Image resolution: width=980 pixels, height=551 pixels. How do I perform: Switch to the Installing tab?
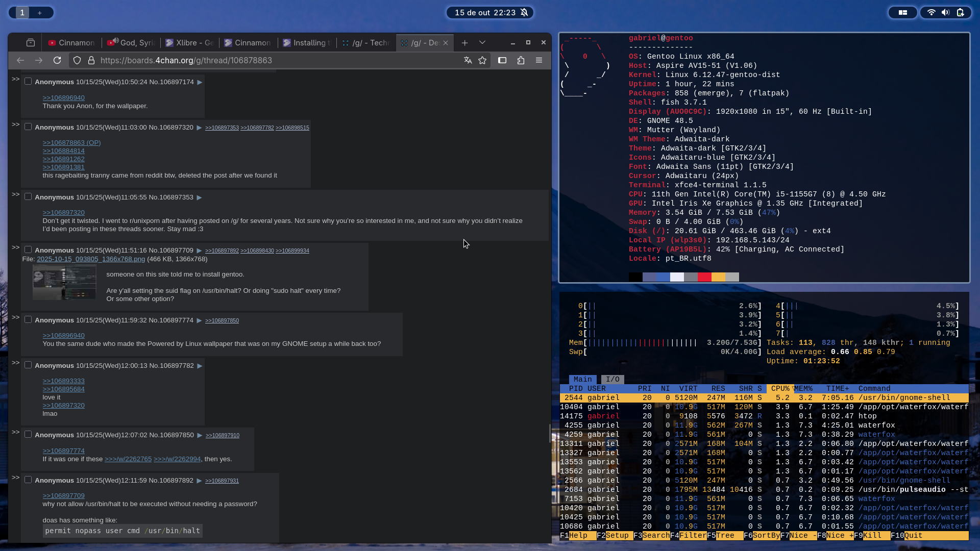pos(307,43)
